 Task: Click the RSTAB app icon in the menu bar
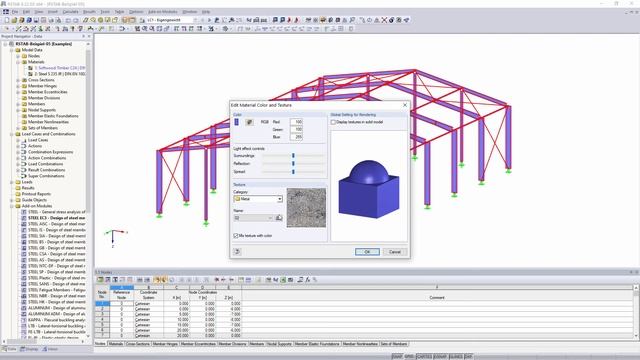(x=6, y=12)
